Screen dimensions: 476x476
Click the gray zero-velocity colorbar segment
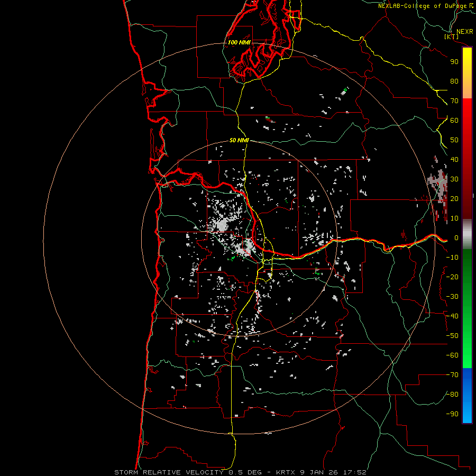click(467, 235)
